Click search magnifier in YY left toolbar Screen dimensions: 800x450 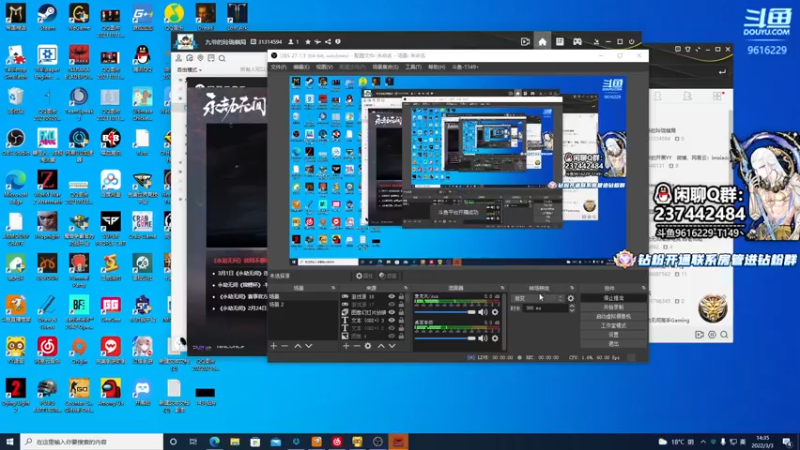(222, 58)
